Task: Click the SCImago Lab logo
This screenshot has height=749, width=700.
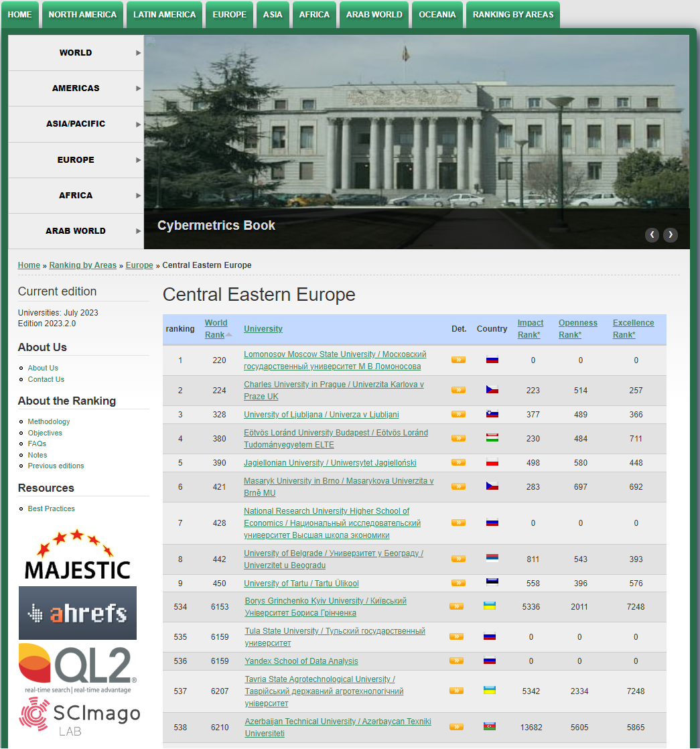Action: pos(79,716)
